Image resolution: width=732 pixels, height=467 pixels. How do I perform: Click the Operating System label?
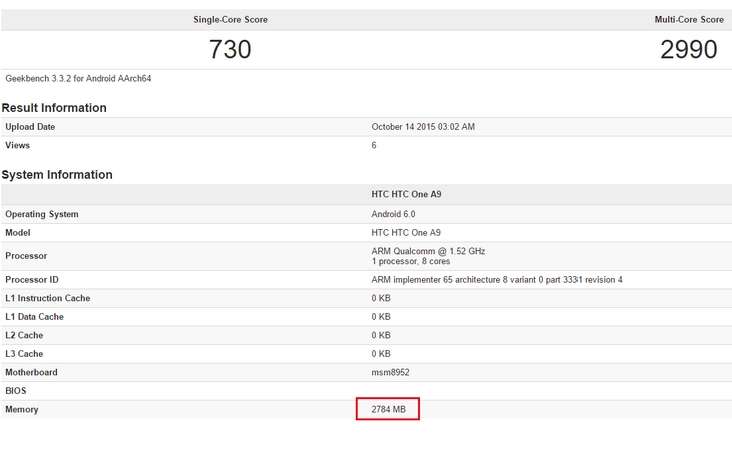(x=42, y=214)
